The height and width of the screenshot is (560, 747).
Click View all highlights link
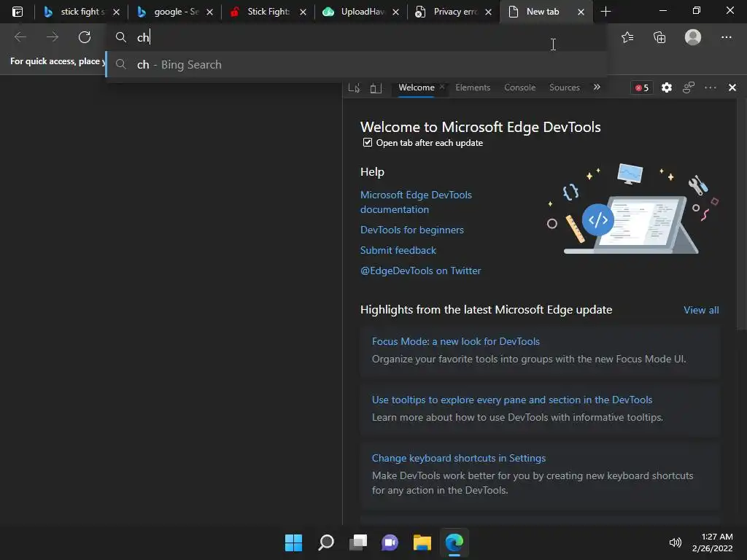701,310
